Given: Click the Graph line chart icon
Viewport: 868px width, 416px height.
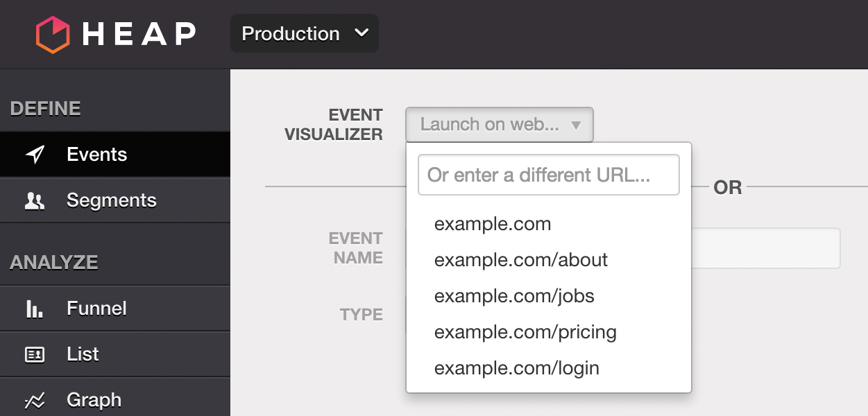Looking at the screenshot, I should [x=35, y=400].
